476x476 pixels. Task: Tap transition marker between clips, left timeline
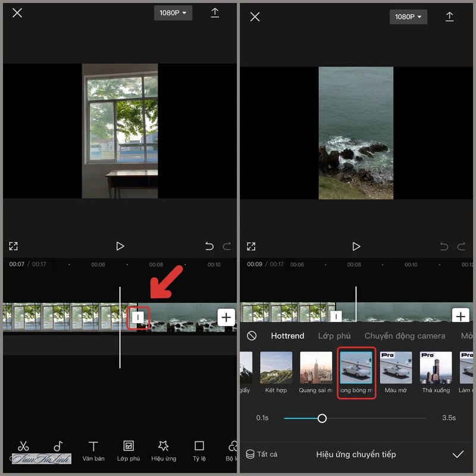[x=138, y=318]
